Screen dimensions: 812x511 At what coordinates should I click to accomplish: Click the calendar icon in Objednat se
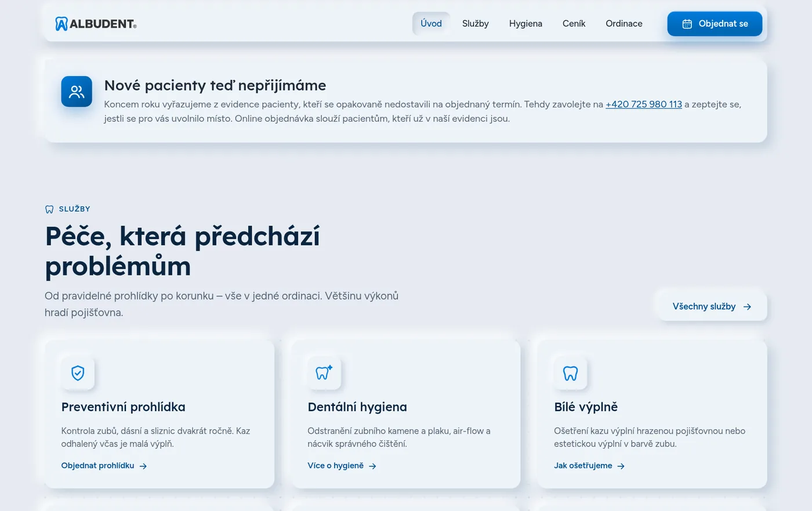click(687, 24)
